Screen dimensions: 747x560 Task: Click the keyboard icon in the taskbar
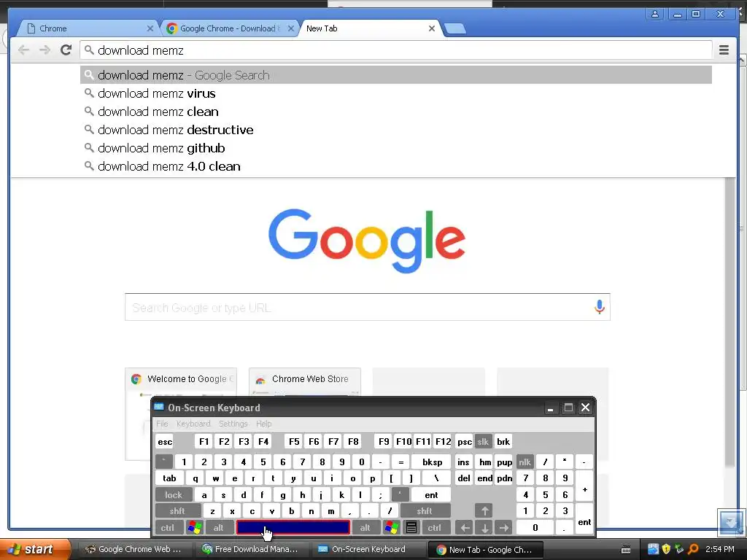pyautogui.click(x=626, y=550)
